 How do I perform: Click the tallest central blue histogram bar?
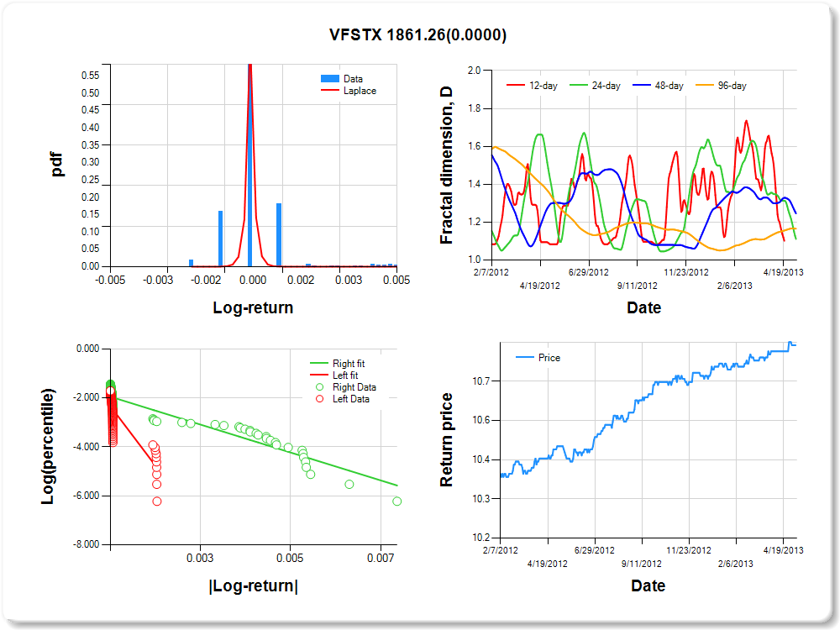tap(249, 165)
